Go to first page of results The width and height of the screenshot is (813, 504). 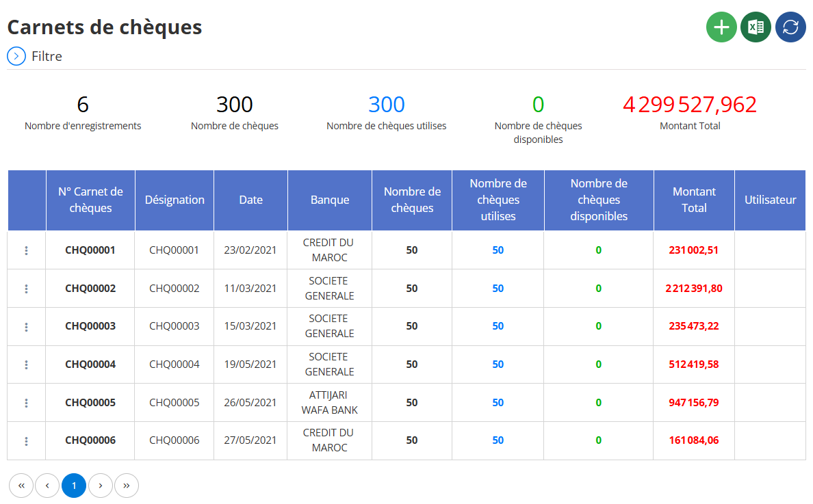click(21, 486)
